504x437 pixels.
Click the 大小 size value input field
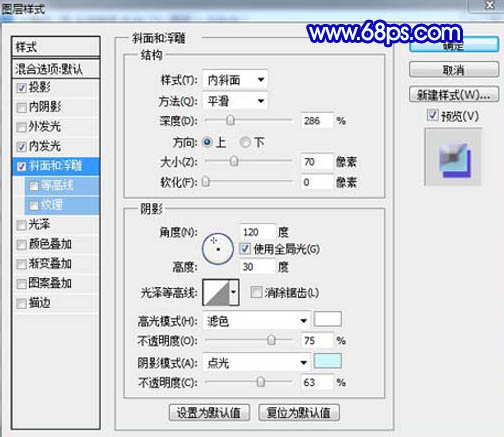317,162
